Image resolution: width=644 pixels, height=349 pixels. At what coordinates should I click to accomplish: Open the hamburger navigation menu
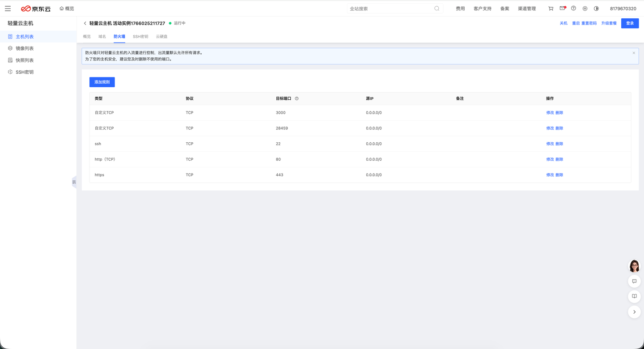8,9
